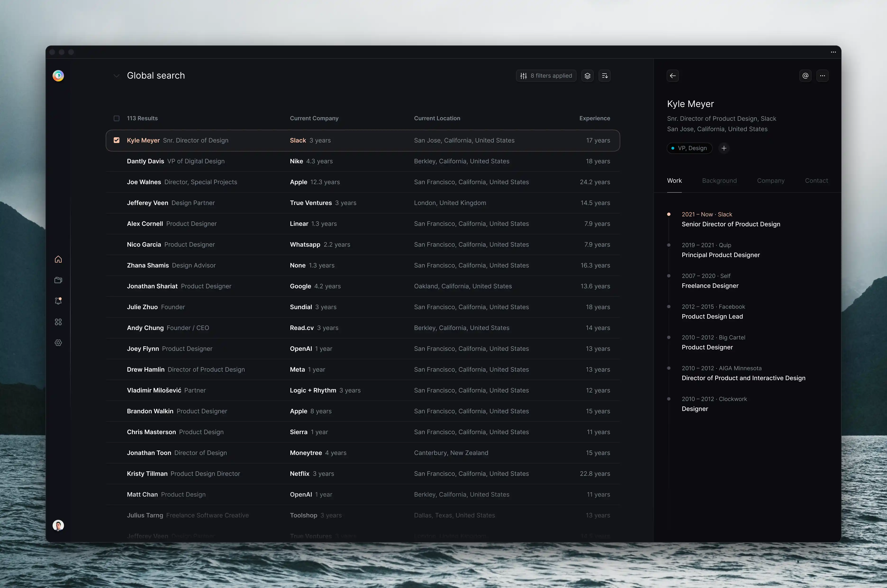Open Senior Director of Product Design entry

coord(731,219)
